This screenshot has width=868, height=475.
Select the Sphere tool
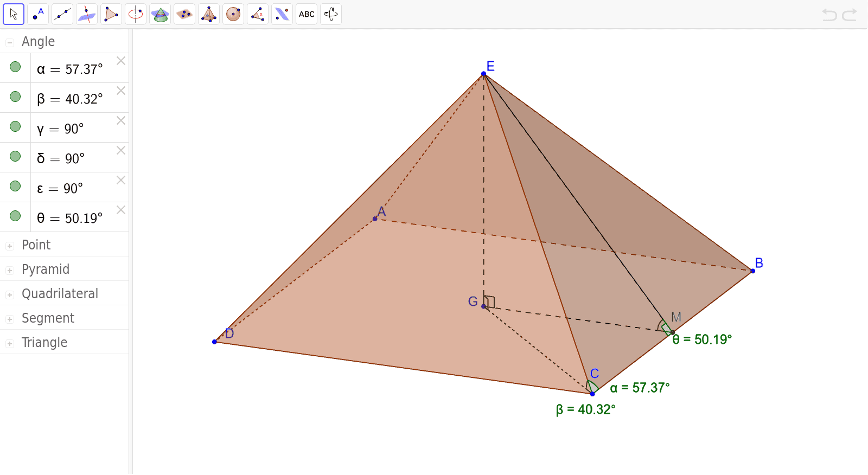pyautogui.click(x=233, y=14)
